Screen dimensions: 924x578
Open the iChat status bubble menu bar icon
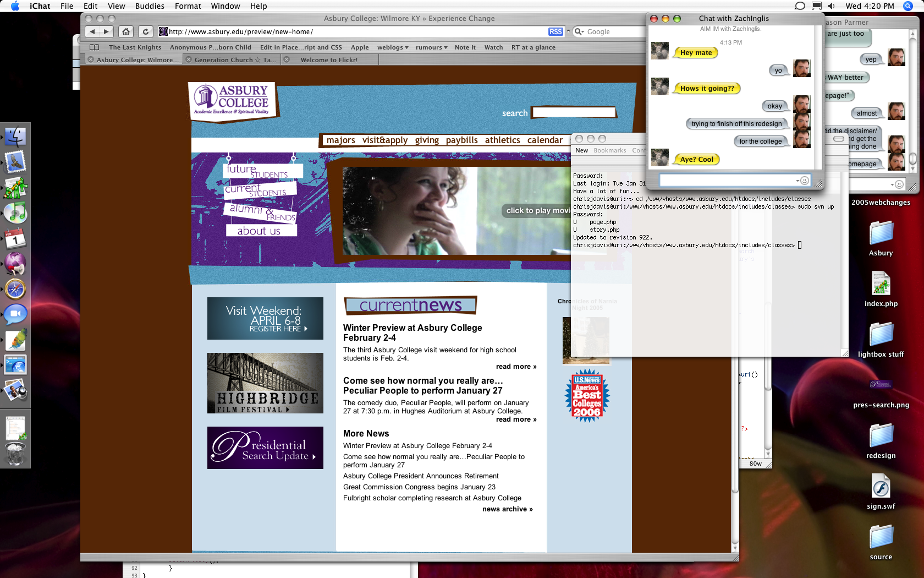click(800, 6)
